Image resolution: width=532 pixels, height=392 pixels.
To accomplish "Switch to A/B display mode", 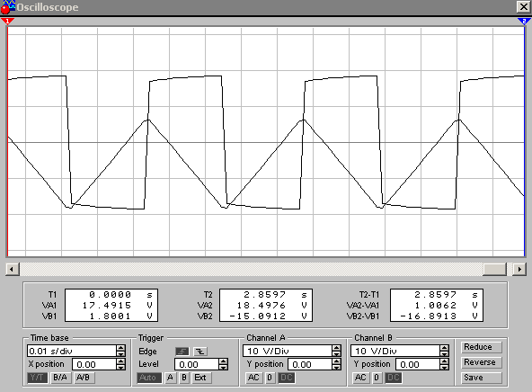I will tap(84, 378).
